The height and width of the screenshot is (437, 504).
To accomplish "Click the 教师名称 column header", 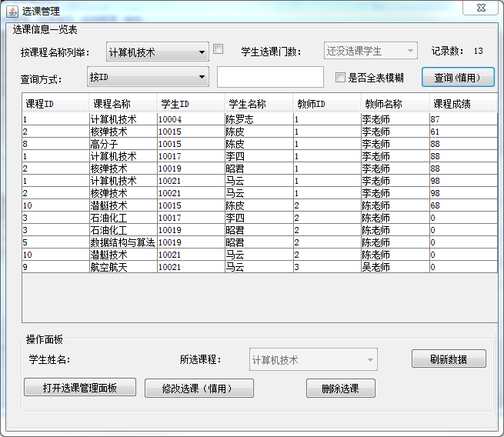I will pyautogui.click(x=395, y=104).
